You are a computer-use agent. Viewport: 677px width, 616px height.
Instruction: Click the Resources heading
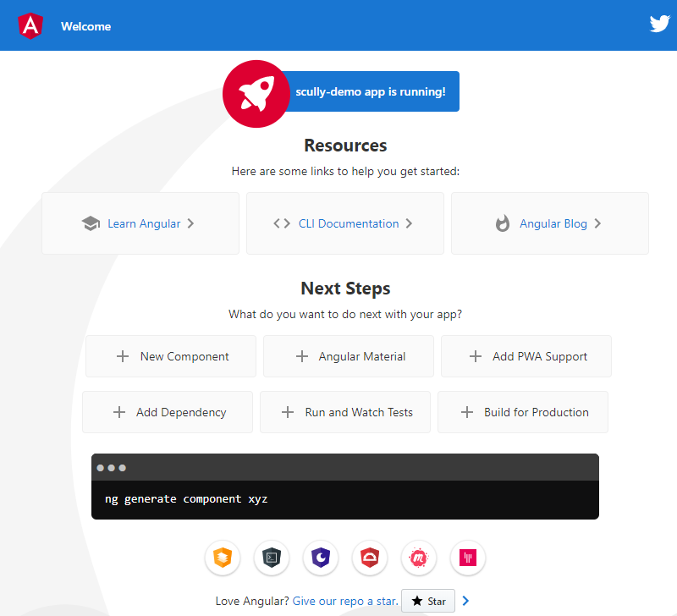coord(345,146)
